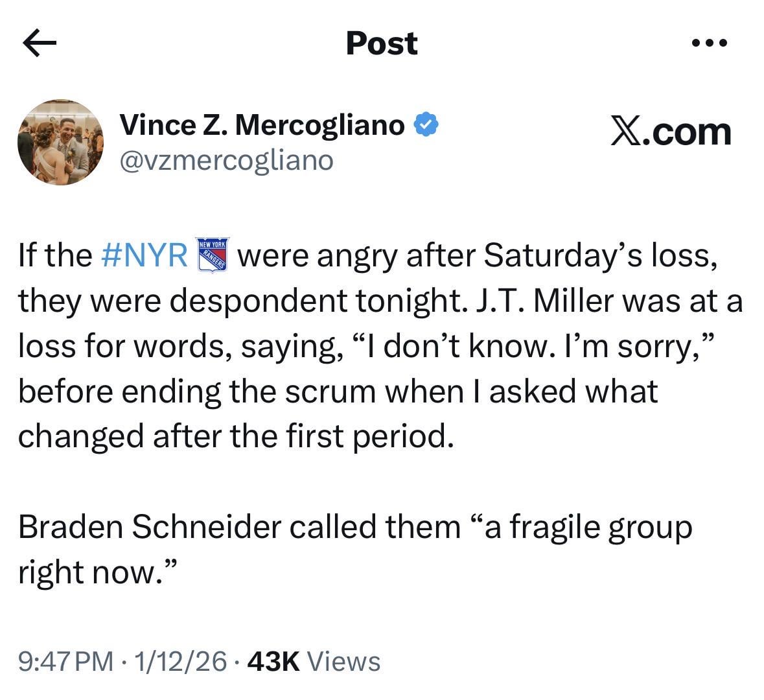View the 43K Views count
This screenshot has width=764, height=700.
[x=314, y=662]
